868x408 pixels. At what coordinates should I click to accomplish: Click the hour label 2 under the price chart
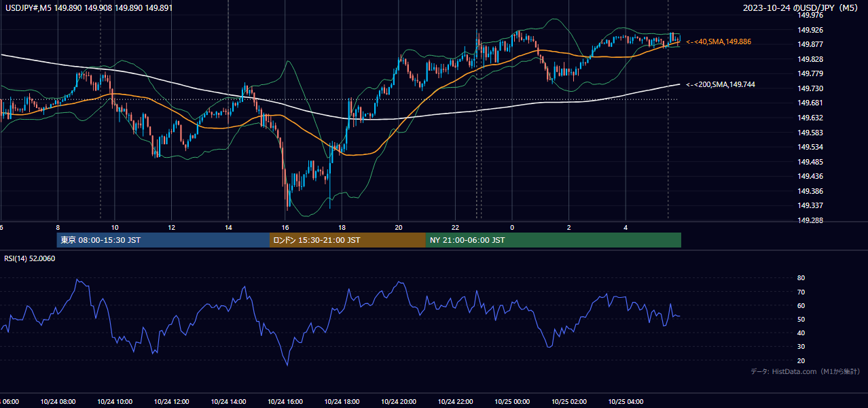click(x=569, y=227)
